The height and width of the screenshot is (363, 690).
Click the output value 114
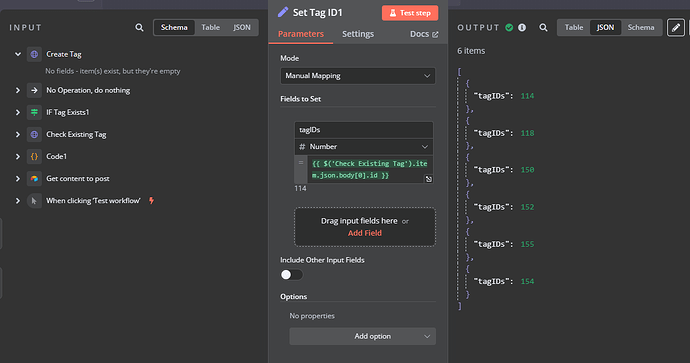[x=527, y=96]
